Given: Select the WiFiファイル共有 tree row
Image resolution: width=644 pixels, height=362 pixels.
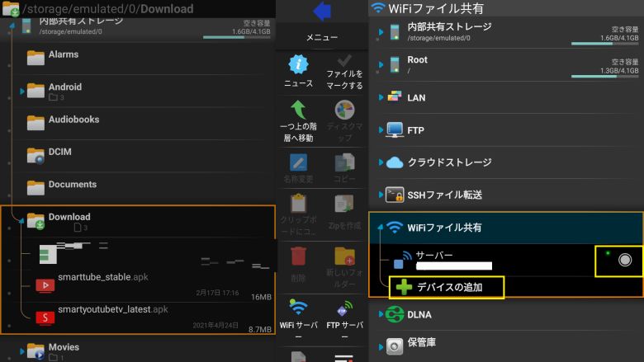Looking at the screenshot, I should 506,228.
